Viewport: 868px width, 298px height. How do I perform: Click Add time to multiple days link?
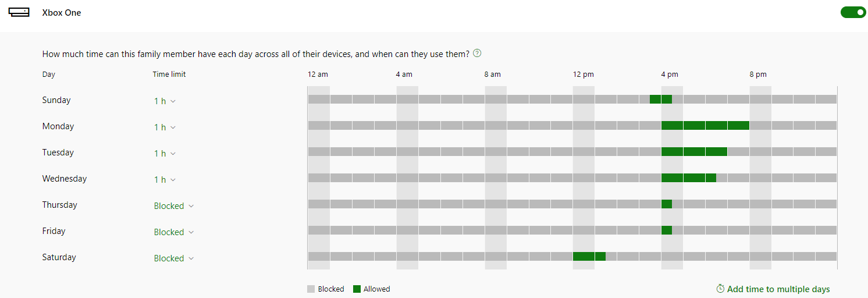(778, 289)
